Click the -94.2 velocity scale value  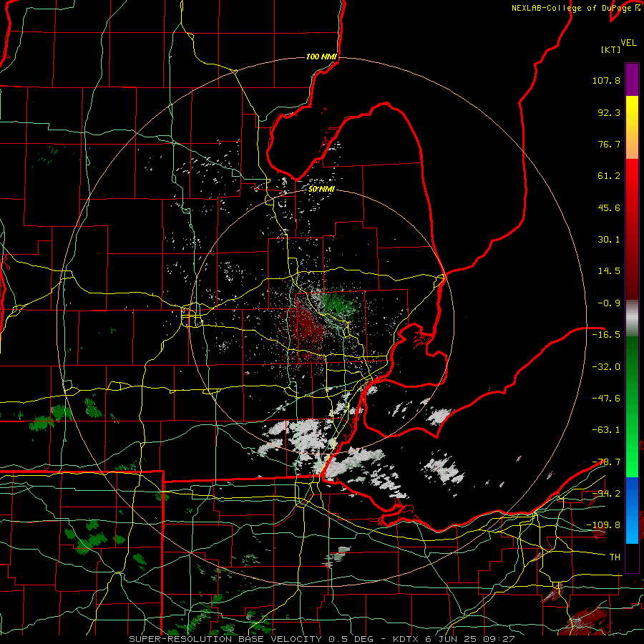coord(606,493)
